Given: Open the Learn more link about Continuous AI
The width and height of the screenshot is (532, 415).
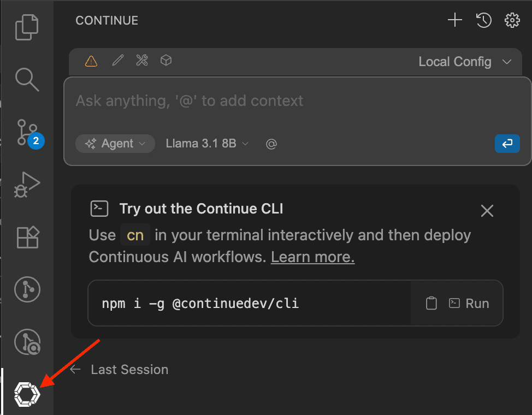Looking at the screenshot, I should tap(312, 257).
